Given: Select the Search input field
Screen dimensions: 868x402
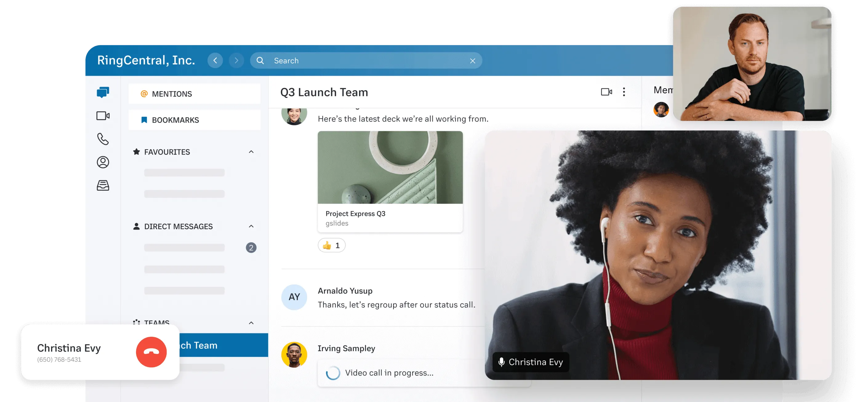Looking at the screenshot, I should click(x=366, y=61).
